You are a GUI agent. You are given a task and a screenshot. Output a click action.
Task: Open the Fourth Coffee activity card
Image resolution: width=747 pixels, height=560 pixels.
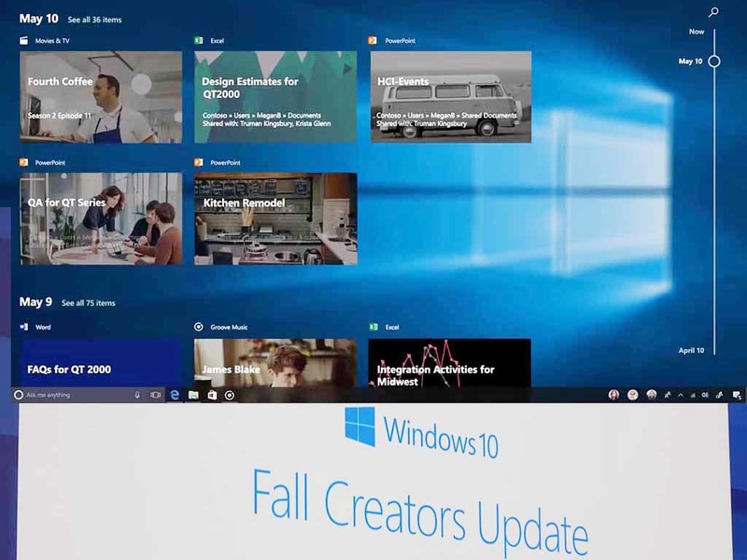tap(101, 96)
